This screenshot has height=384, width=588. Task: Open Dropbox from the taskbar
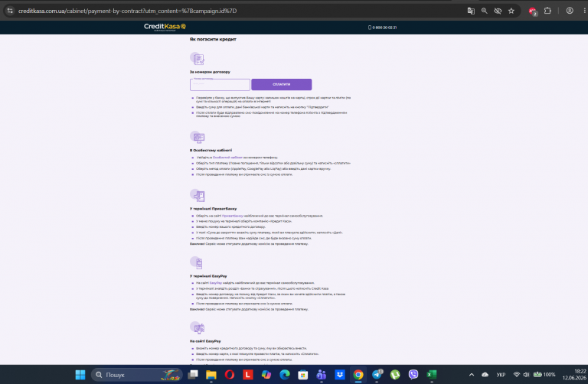[340, 375]
